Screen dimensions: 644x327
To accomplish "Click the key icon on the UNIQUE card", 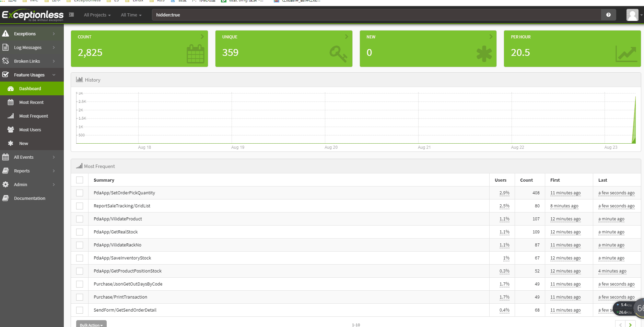I will pyautogui.click(x=339, y=54).
